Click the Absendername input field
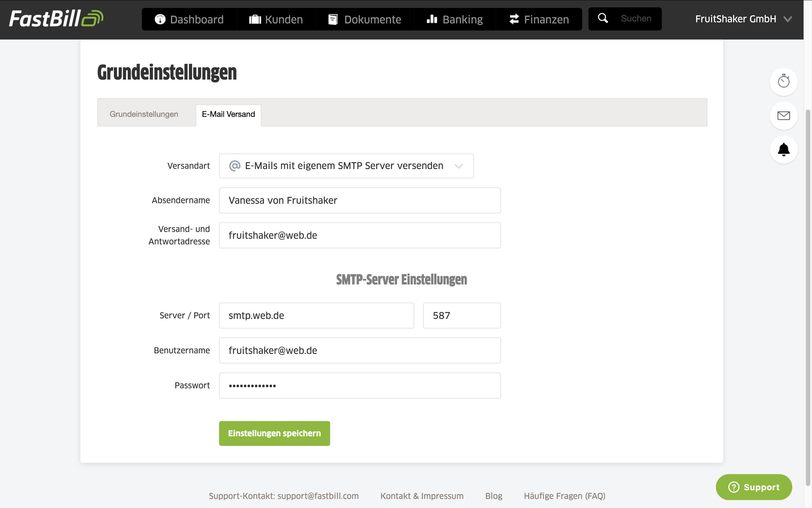812x508 pixels. tap(360, 200)
